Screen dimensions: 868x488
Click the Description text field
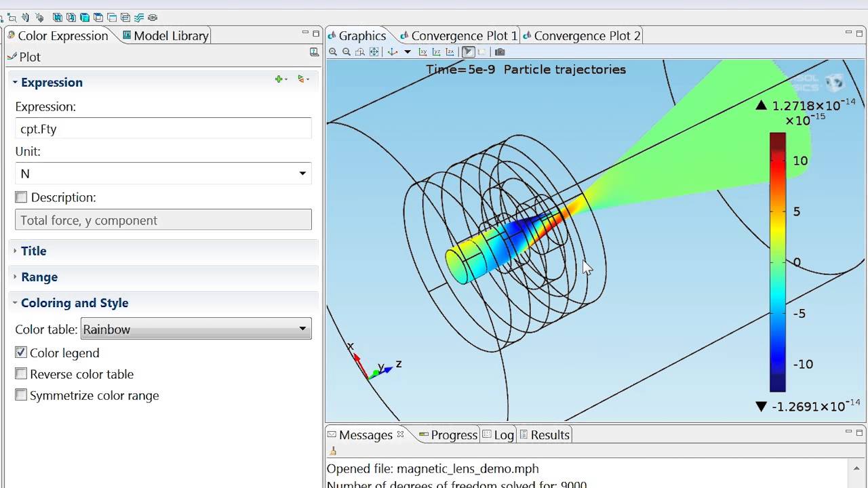point(163,220)
